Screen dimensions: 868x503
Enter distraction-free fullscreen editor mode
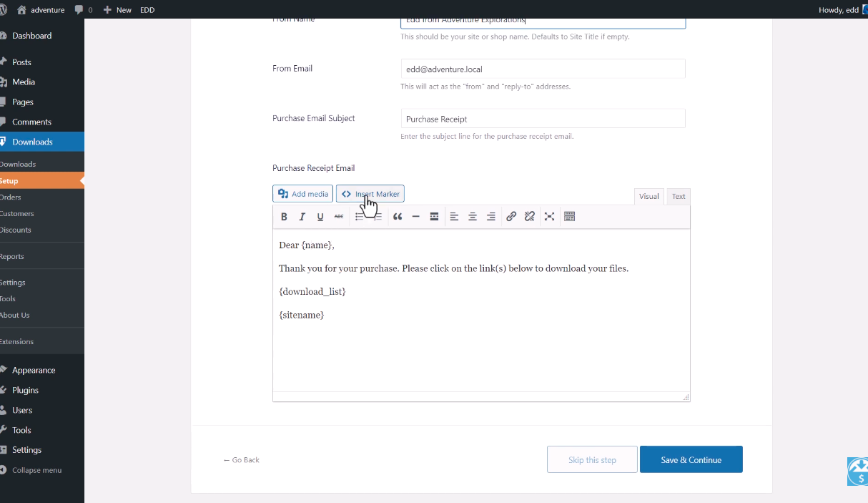click(x=549, y=217)
